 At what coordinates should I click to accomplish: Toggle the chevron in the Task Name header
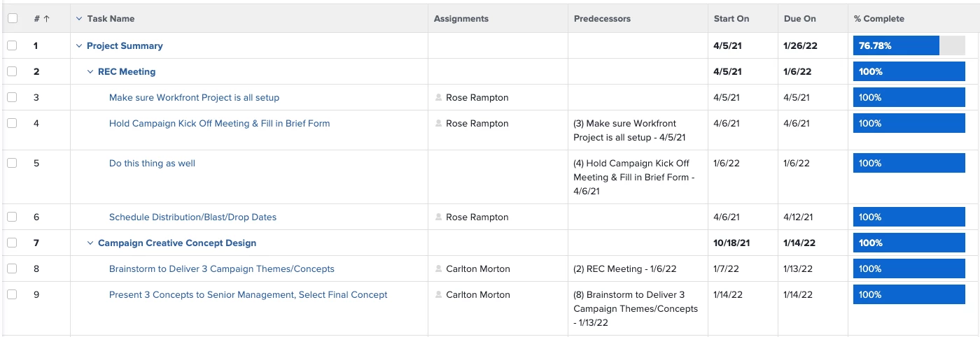pyautogui.click(x=79, y=19)
